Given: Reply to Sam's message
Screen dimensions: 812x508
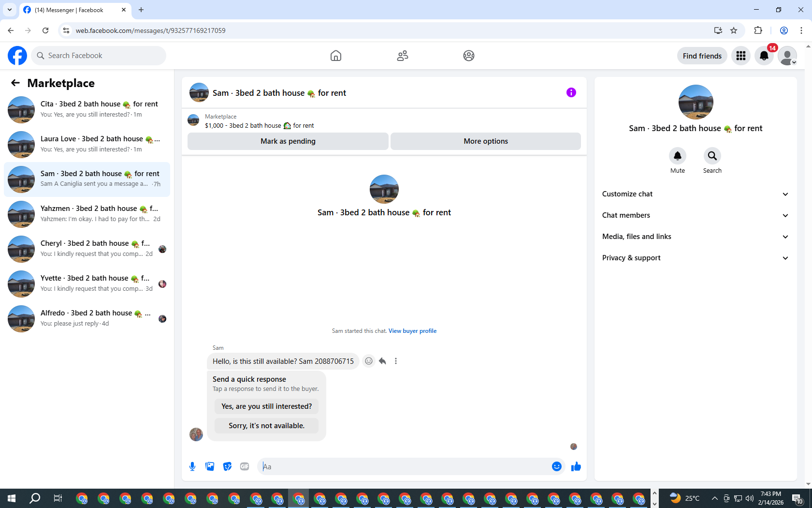Looking at the screenshot, I should tap(382, 361).
